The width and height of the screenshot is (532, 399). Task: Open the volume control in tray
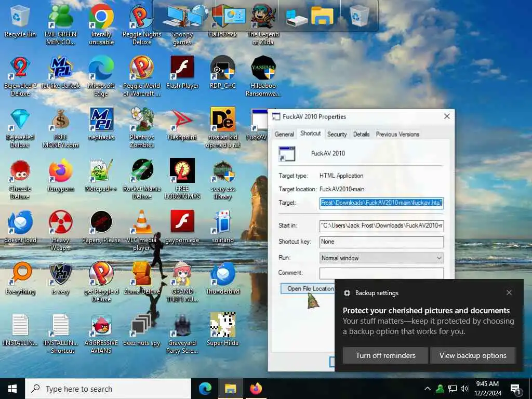(464, 389)
